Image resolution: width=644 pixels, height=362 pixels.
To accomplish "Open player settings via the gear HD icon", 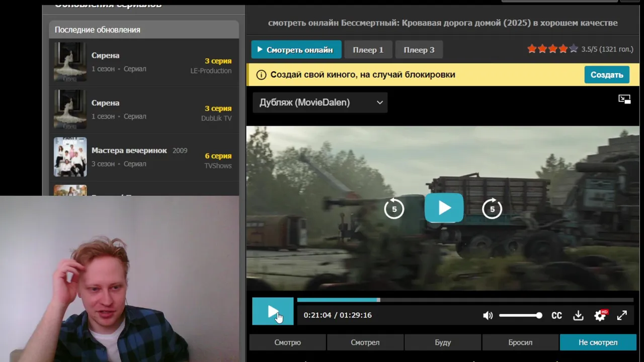I will (600, 315).
